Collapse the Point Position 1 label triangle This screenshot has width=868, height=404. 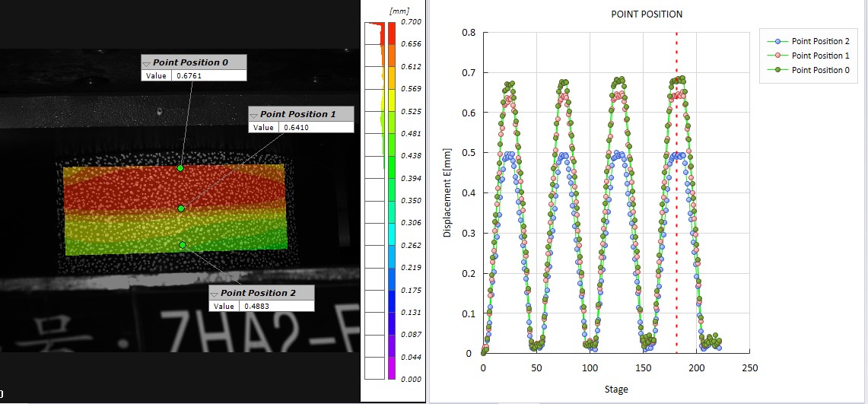(255, 115)
